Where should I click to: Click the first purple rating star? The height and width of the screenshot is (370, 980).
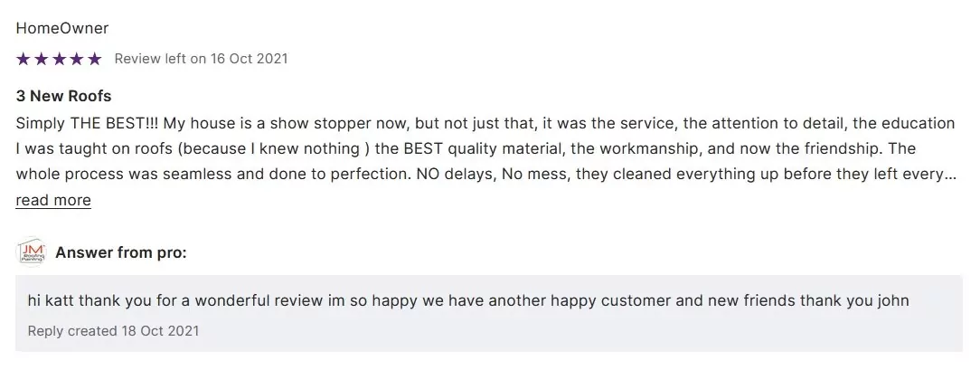tap(24, 59)
